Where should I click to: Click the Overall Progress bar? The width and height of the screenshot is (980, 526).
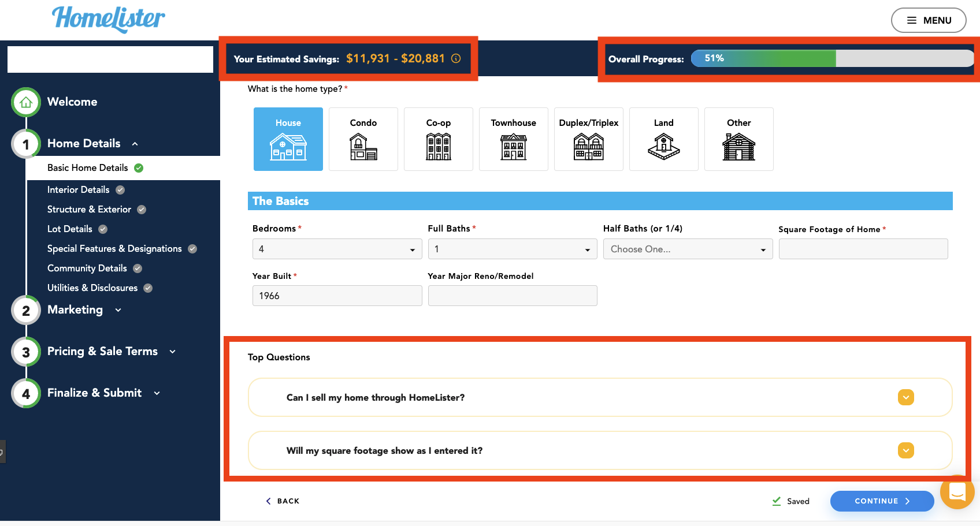[x=832, y=58]
